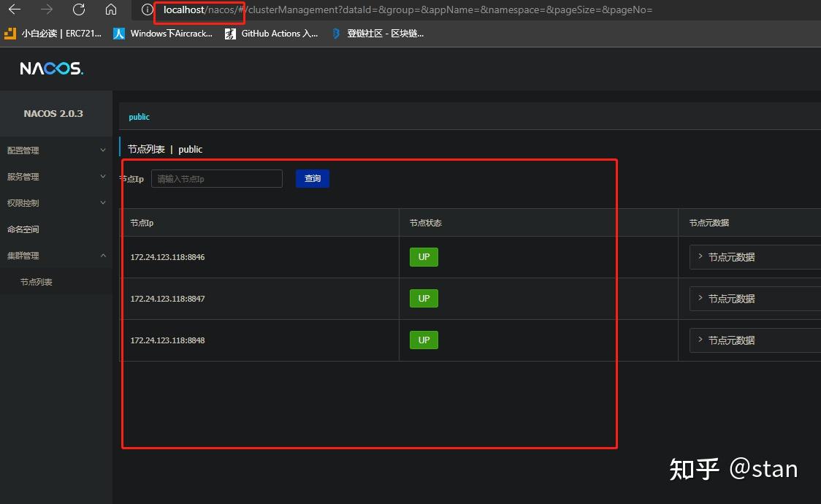Refresh the page using the browser reload icon
This screenshot has width=821, height=504.
pyautogui.click(x=78, y=10)
